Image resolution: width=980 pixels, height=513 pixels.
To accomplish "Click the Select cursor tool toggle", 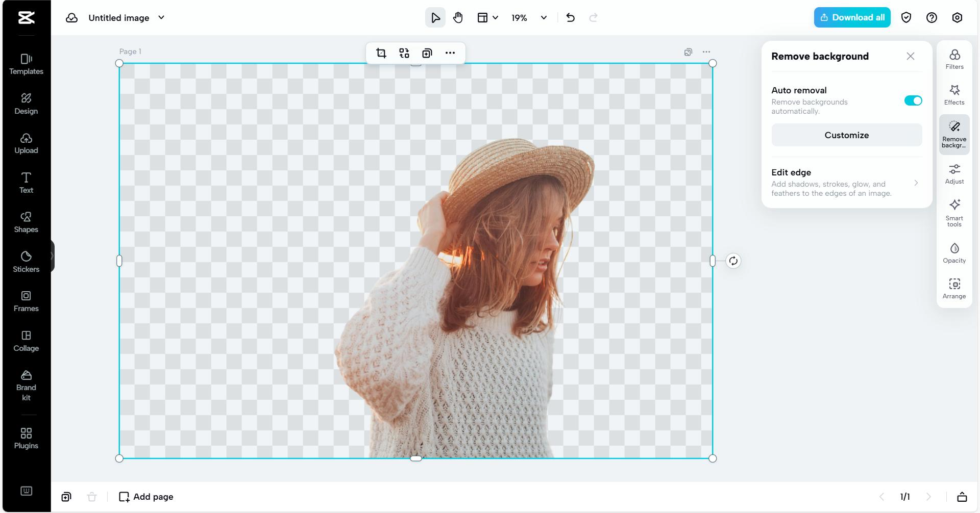I will pos(435,17).
